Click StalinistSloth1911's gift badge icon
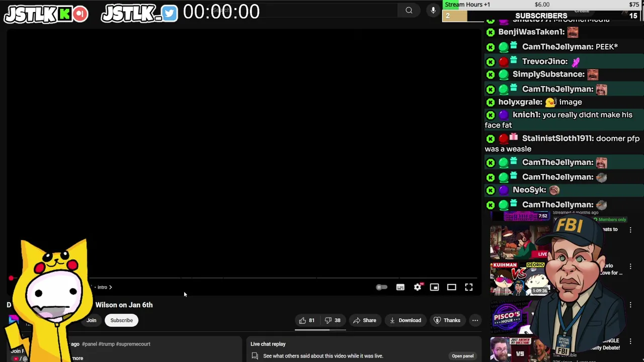Image resolution: width=644 pixels, height=362 pixels. [514, 137]
